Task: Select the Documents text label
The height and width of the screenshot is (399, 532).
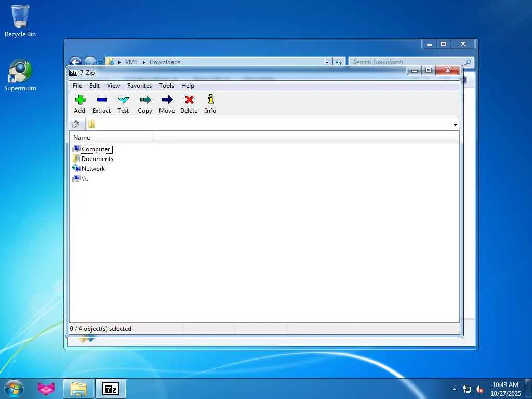Action: pos(97,159)
